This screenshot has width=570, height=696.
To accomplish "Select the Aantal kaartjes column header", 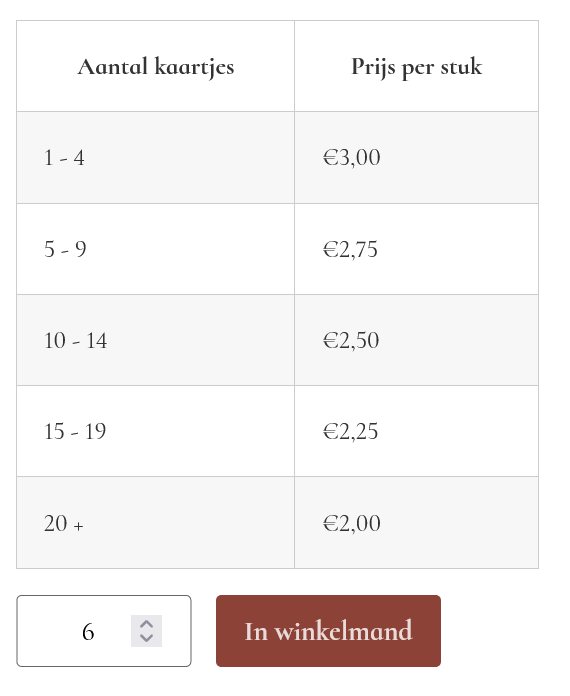I will [155, 66].
